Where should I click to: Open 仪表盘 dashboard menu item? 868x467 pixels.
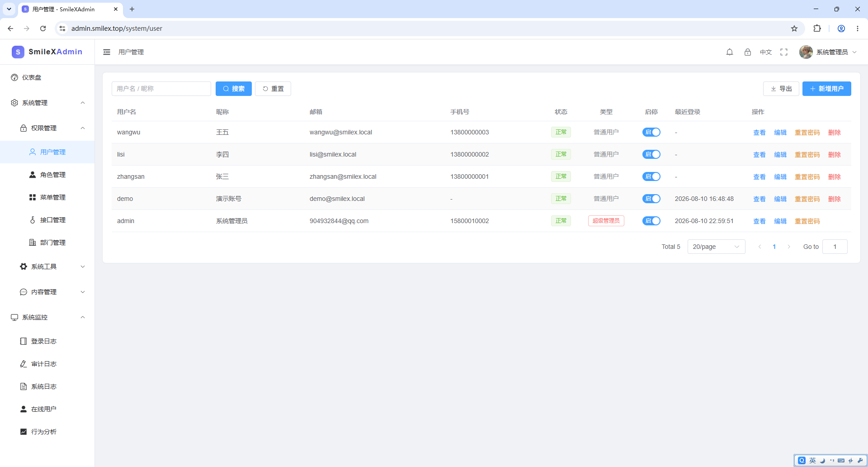pos(47,77)
